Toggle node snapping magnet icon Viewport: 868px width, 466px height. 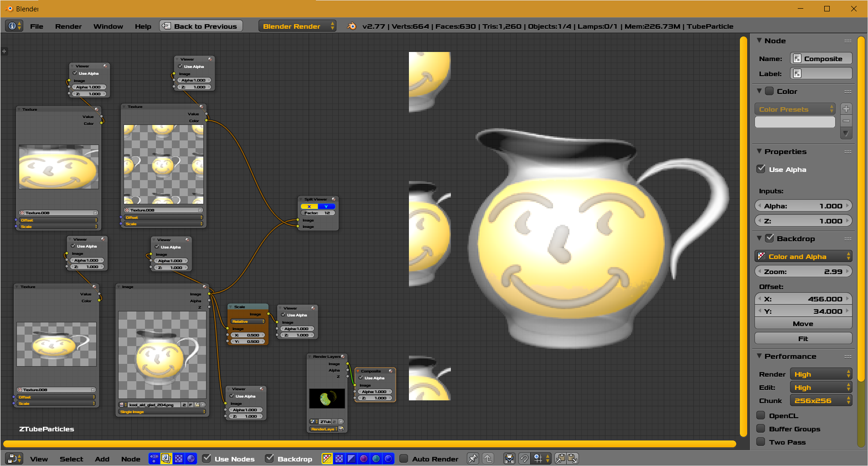click(x=524, y=459)
